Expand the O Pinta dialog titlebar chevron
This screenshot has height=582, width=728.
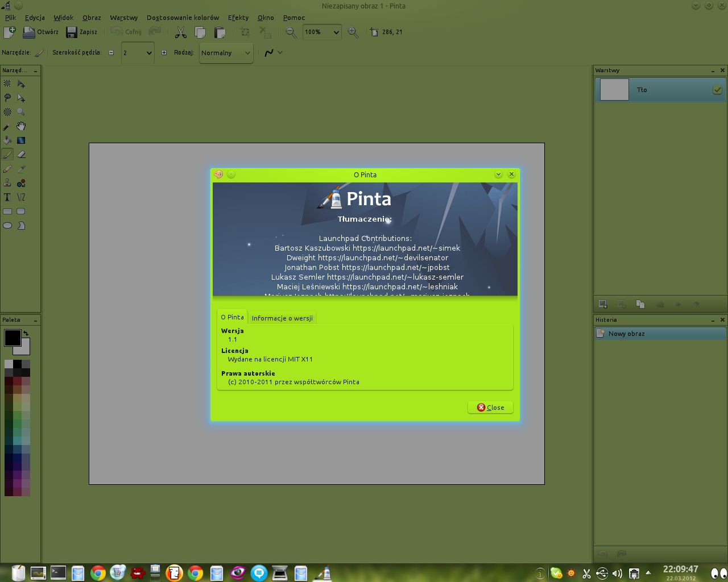click(x=498, y=174)
